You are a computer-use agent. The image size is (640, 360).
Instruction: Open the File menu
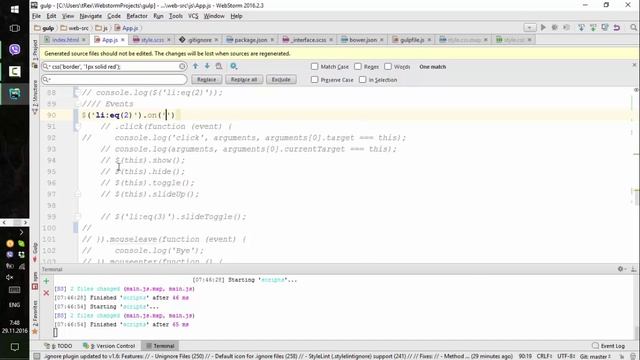point(36,16)
